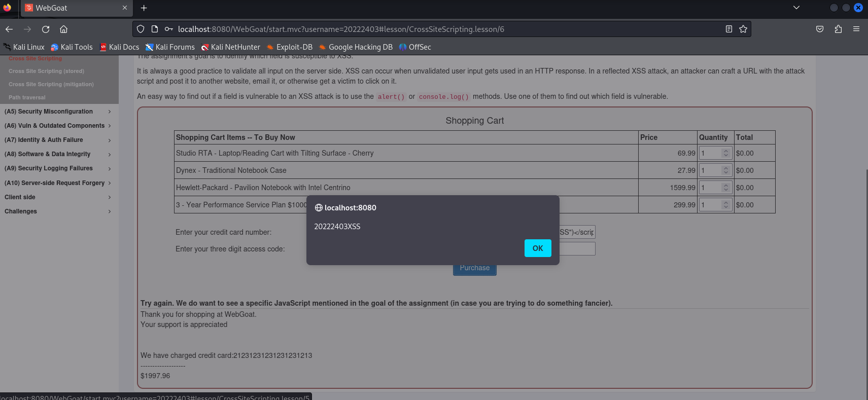Reload the current page
This screenshot has width=868, height=400.
[x=46, y=29]
